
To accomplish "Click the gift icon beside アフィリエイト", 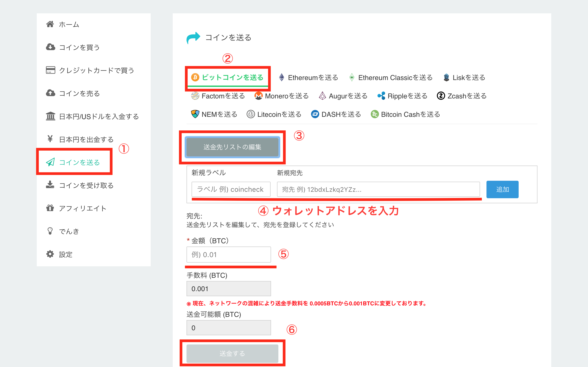I will [50, 208].
